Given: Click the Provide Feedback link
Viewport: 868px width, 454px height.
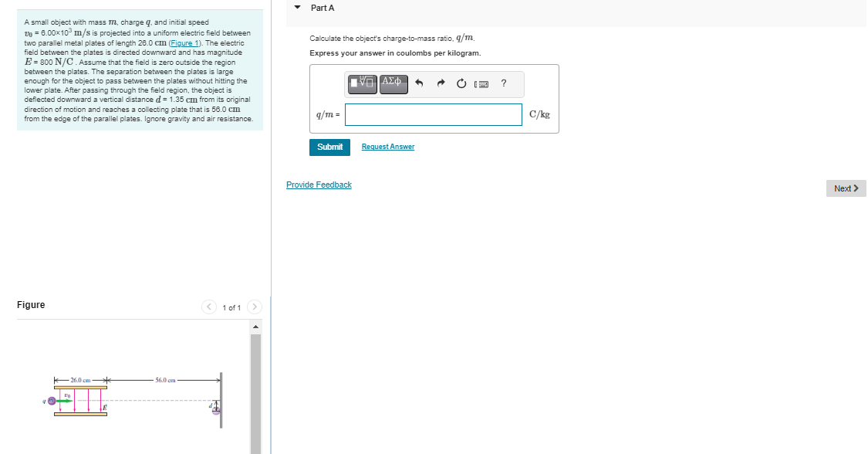Looking at the screenshot, I should pyautogui.click(x=319, y=185).
